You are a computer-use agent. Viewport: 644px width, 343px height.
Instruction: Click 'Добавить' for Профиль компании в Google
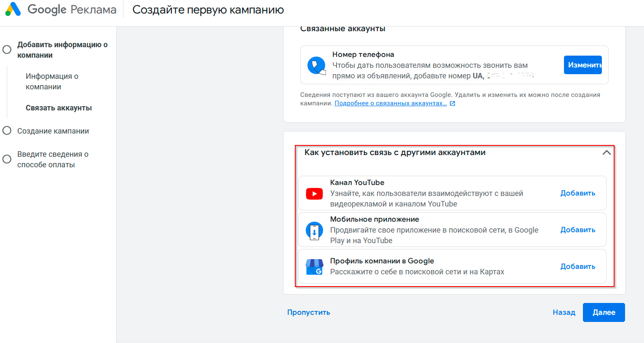578,266
